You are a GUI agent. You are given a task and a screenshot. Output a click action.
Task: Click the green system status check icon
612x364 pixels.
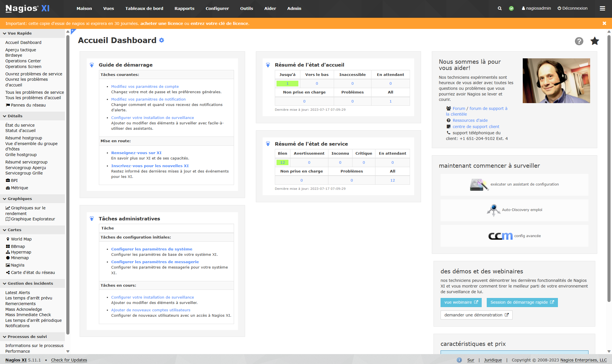tap(511, 8)
